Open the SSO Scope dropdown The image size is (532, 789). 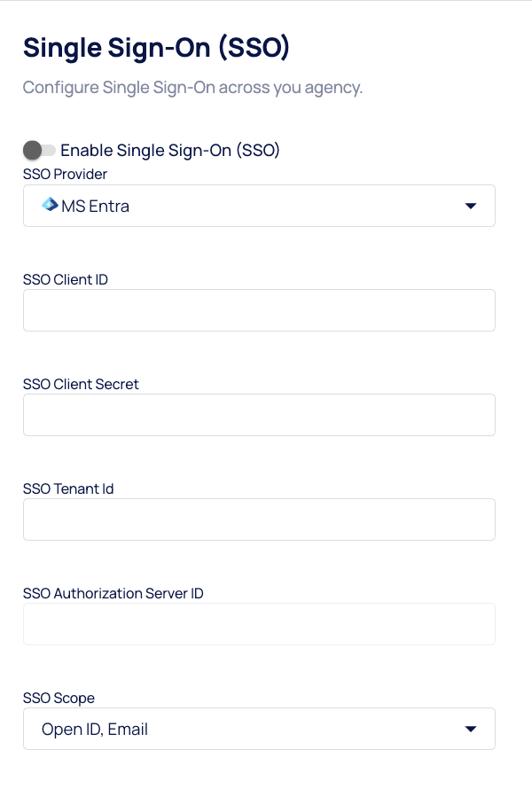[259, 729]
